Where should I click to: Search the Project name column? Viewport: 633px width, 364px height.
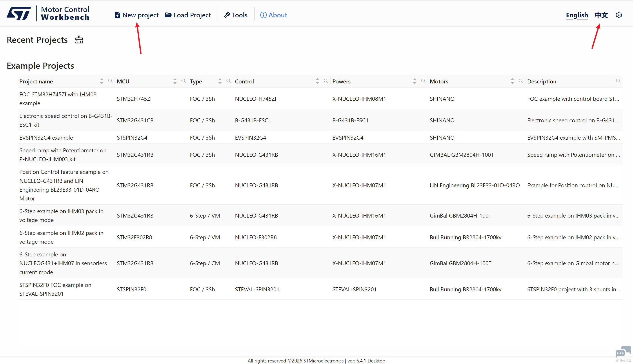point(110,81)
